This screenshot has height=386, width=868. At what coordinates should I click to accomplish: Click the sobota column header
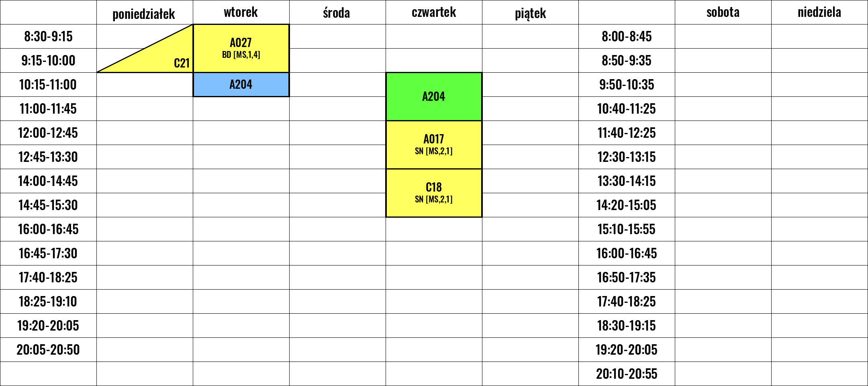pyautogui.click(x=723, y=12)
